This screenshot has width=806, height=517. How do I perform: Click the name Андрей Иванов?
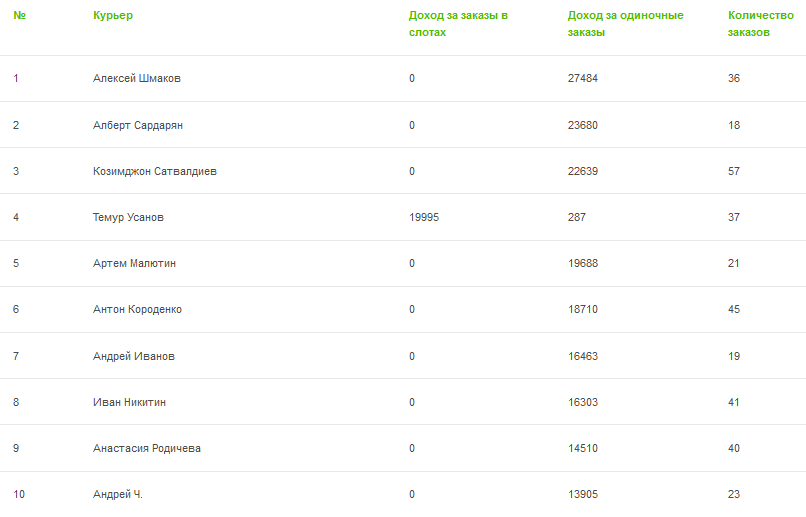click(x=133, y=356)
